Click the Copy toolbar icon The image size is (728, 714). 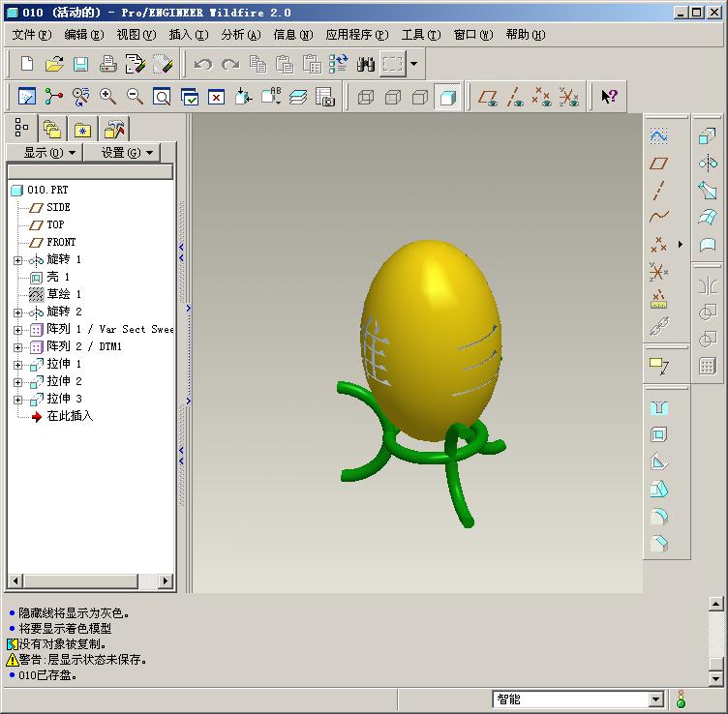coord(258,64)
